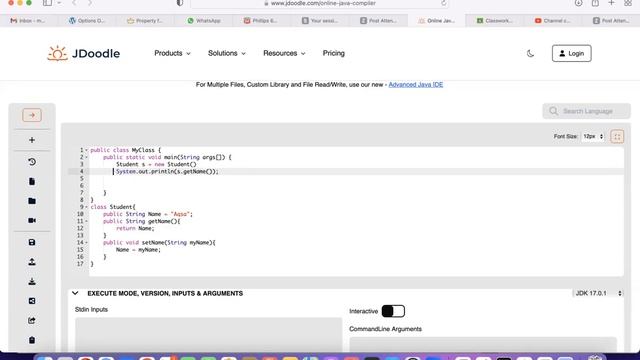Click the download icon in sidebar
The width and height of the screenshot is (640, 360).
point(32,282)
